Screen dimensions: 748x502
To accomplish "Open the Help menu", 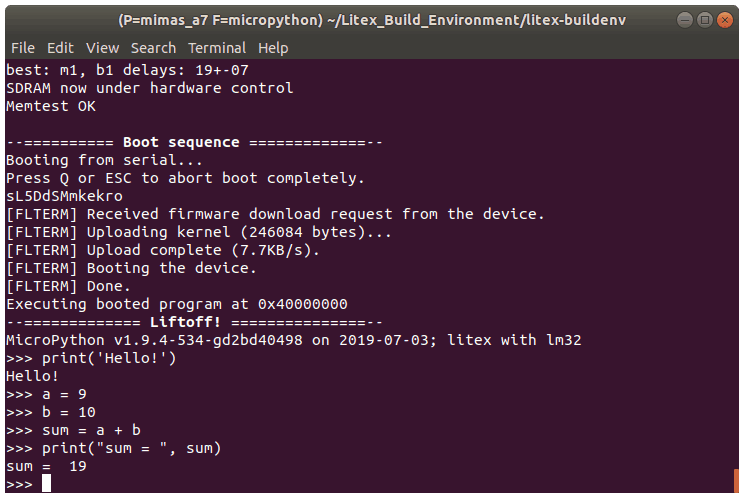I will point(273,47).
